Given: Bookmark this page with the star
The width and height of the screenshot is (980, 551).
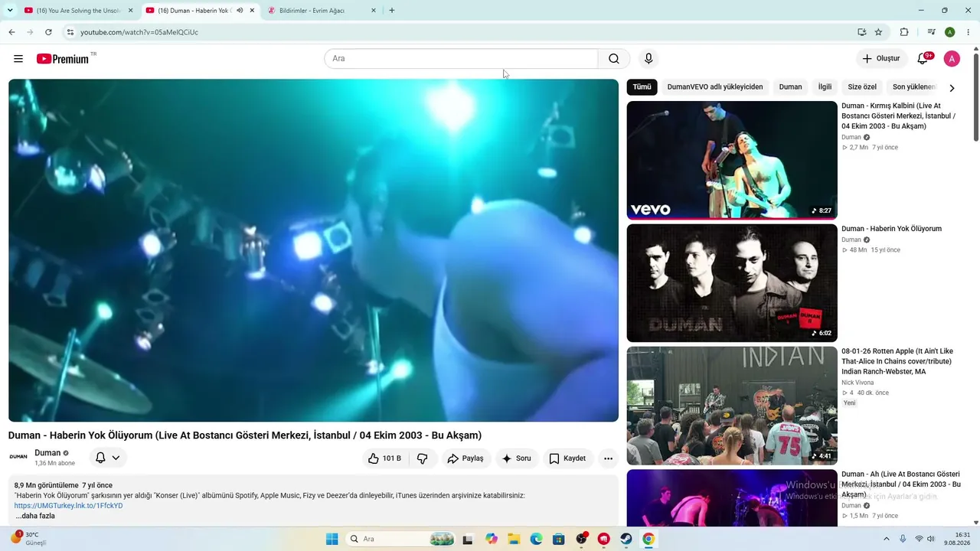Looking at the screenshot, I should tap(878, 32).
